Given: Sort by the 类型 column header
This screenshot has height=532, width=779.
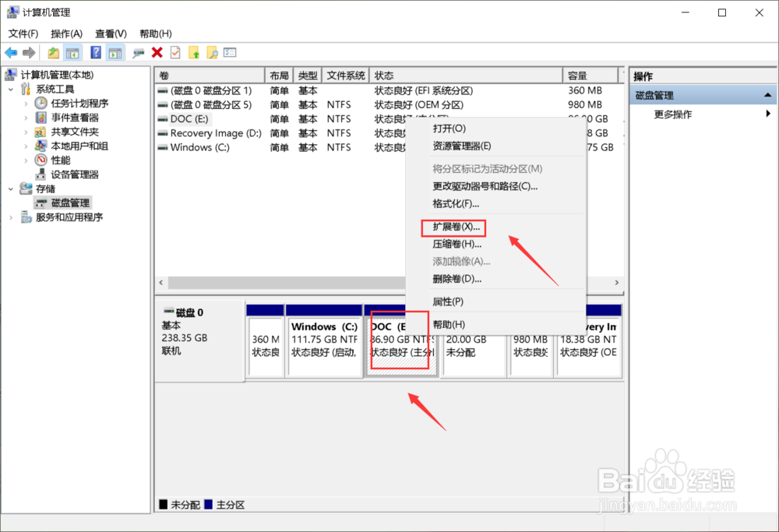Looking at the screenshot, I should 308,76.
